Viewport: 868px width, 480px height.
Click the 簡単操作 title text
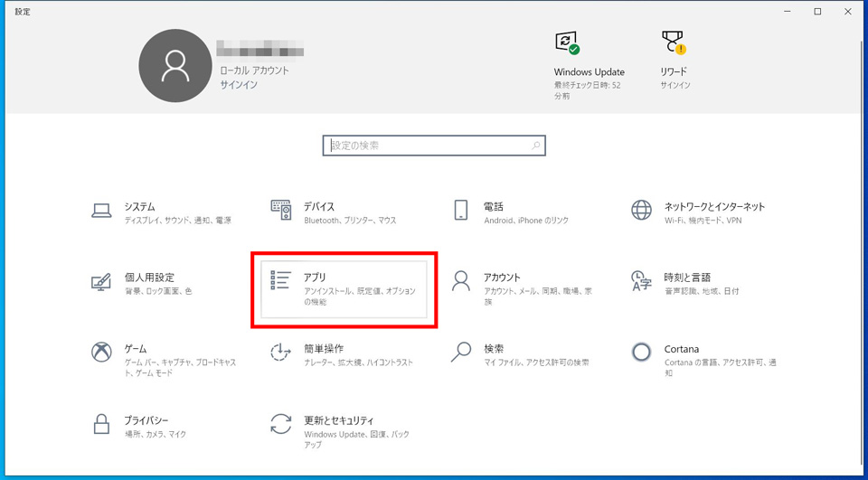click(324, 349)
